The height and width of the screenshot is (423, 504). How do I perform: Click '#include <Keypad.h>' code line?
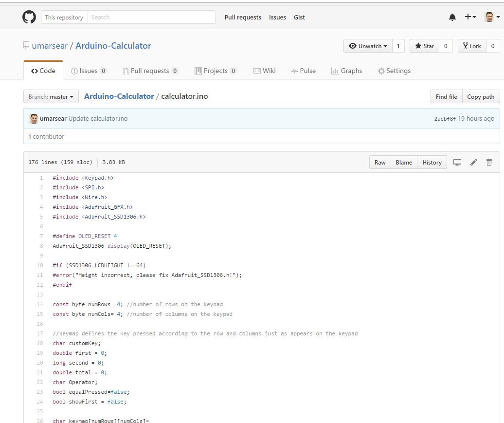click(x=83, y=178)
